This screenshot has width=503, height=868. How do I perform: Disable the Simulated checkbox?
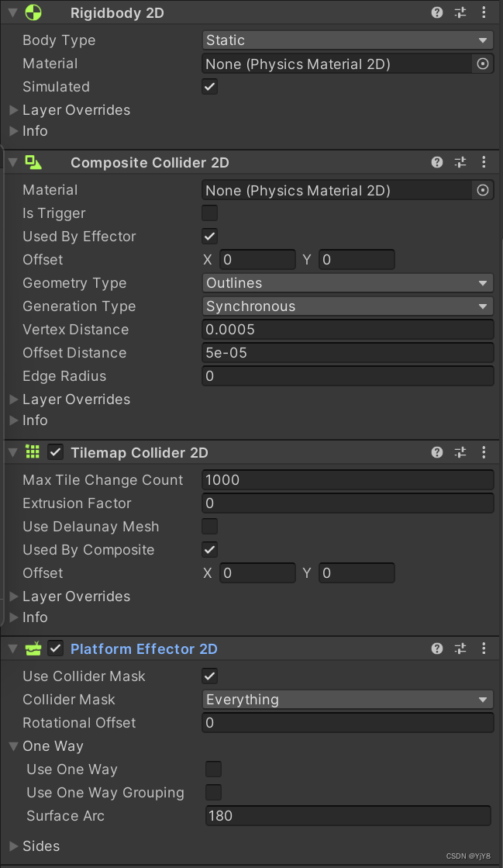click(209, 86)
